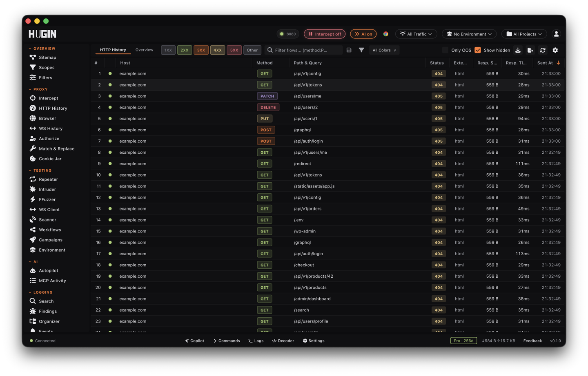Select the Autopilot robot icon

point(33,271)
